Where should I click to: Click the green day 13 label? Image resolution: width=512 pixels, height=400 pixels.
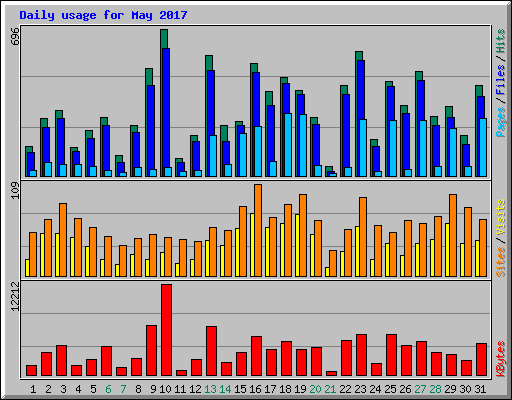pyautogui.click(x=210, y=389)
